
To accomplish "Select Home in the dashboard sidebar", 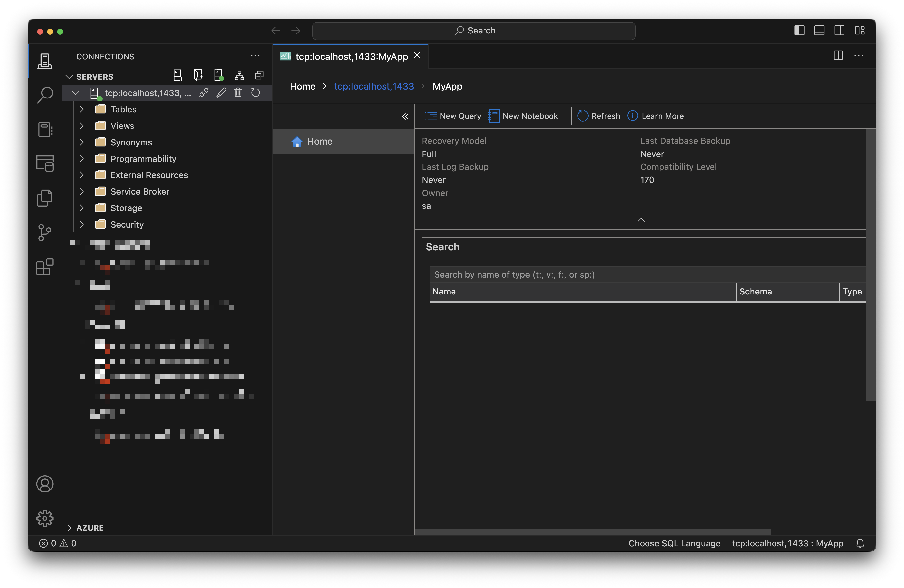I will pyautogui.click(x=319, y=141).
